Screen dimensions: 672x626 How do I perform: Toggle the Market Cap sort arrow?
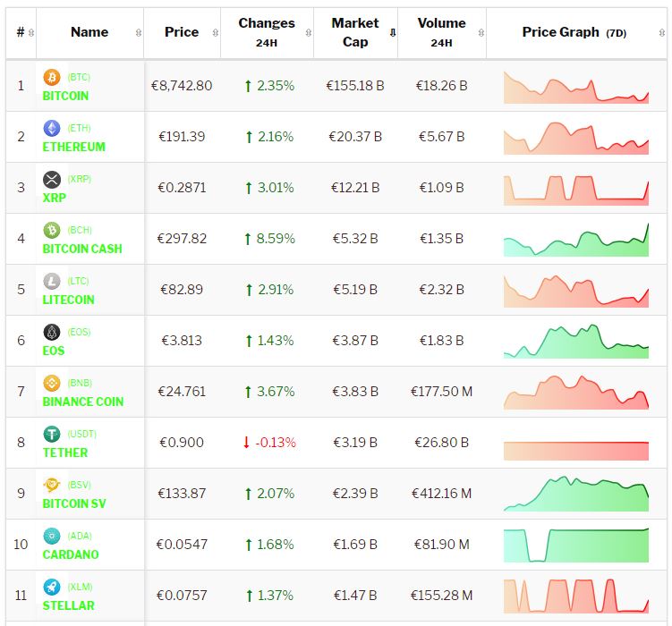click(392, 33)
